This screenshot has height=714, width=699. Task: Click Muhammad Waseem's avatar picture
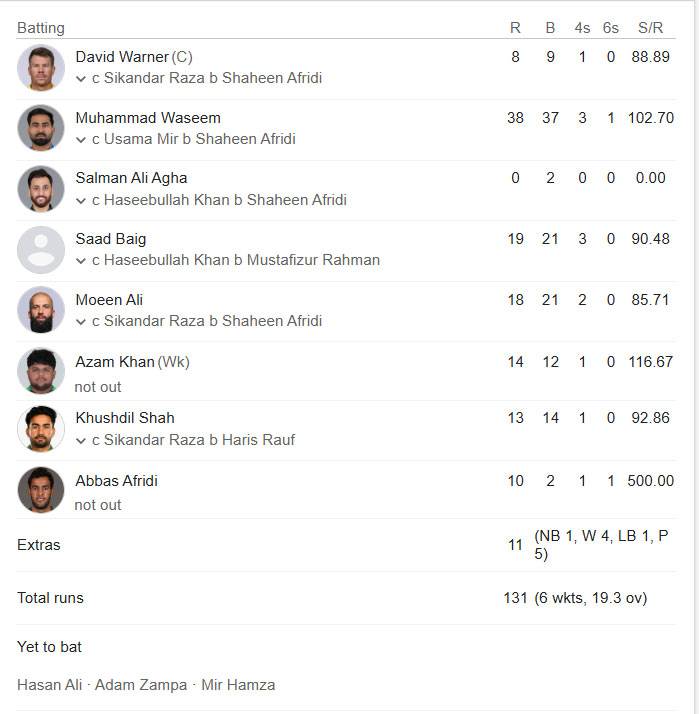[x=41, y=128]
